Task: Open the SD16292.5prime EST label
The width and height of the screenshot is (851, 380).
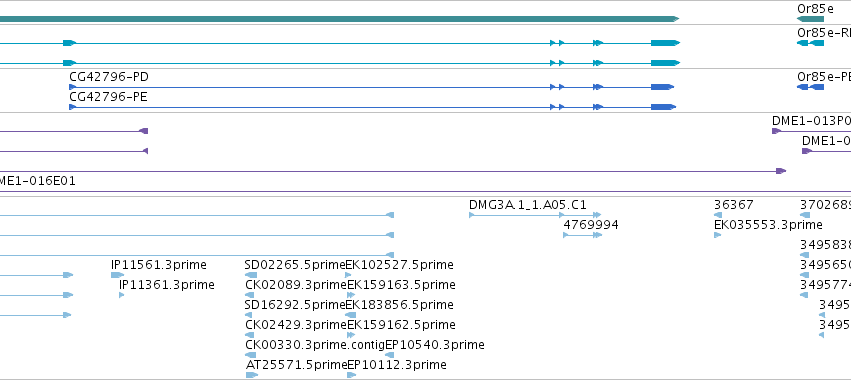Action: pyautogui.click(x=295, y=305)
